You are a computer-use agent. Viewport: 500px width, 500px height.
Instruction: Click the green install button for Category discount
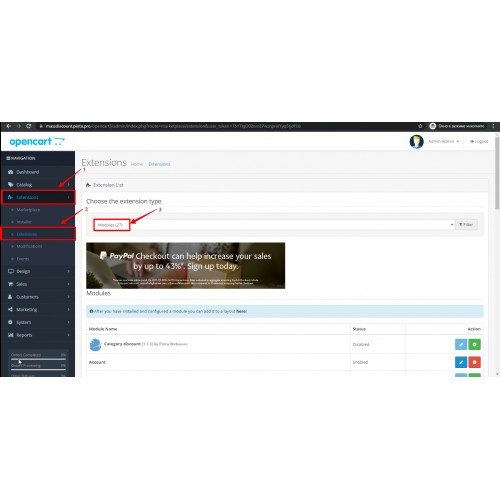pos(474,344)
